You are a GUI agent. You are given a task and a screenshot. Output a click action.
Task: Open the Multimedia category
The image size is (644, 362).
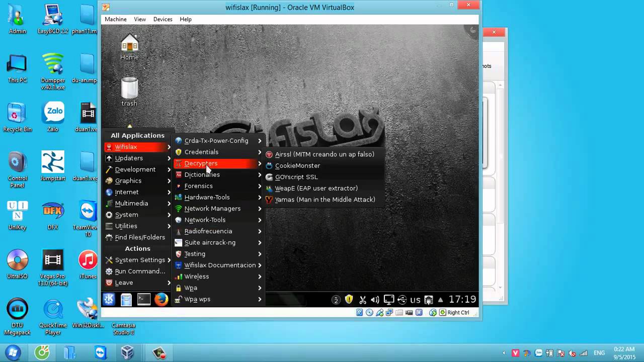point(137,203)
